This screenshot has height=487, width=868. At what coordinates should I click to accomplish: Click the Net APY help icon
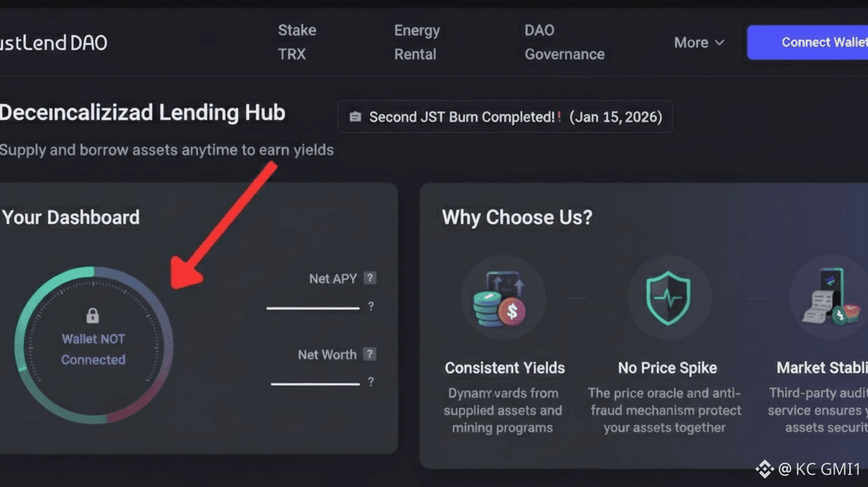pos(370,278)
